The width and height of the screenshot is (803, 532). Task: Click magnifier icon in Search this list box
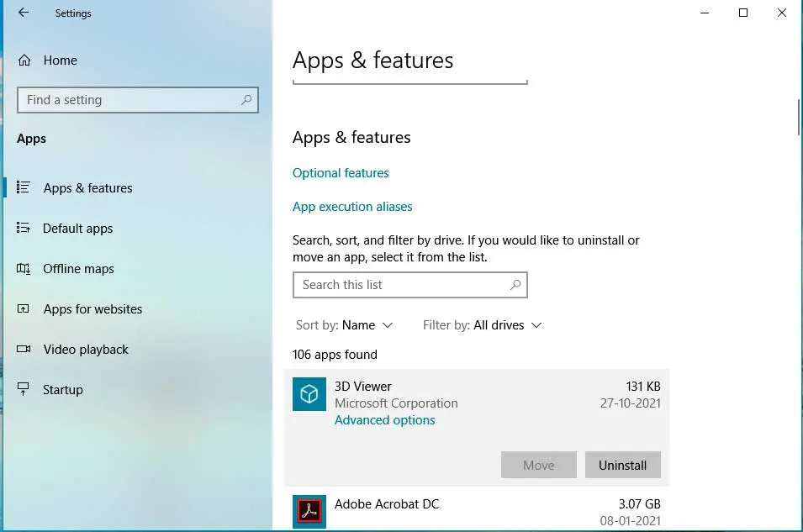tap(515, 285)
